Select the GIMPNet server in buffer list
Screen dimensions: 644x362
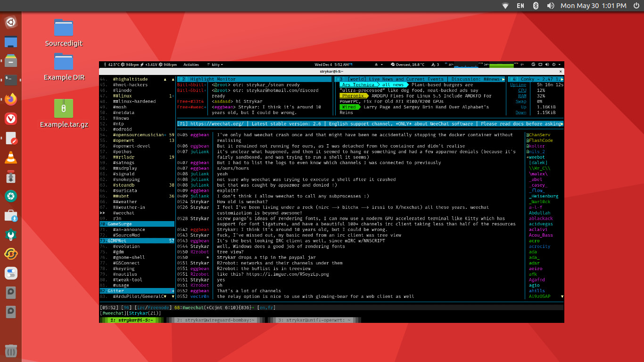click(116, 241)
